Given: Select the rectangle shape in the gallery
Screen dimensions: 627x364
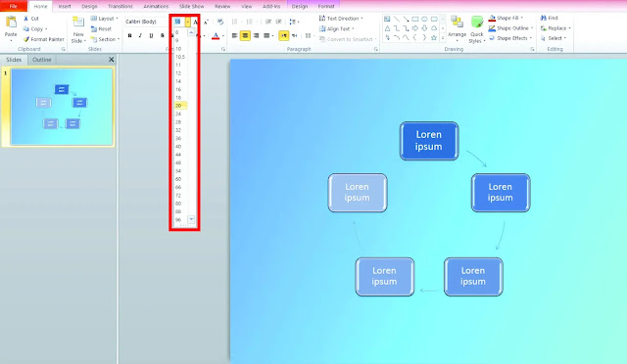Looking at the screenshot, I should pyautogui.click(x=415, y=19).
